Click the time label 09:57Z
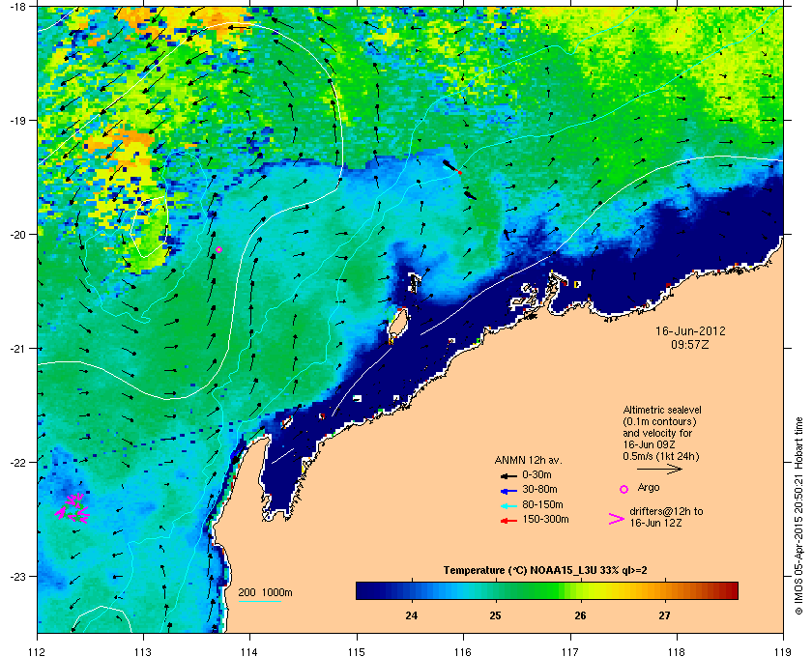812x657 pixels. pos(690,344)
